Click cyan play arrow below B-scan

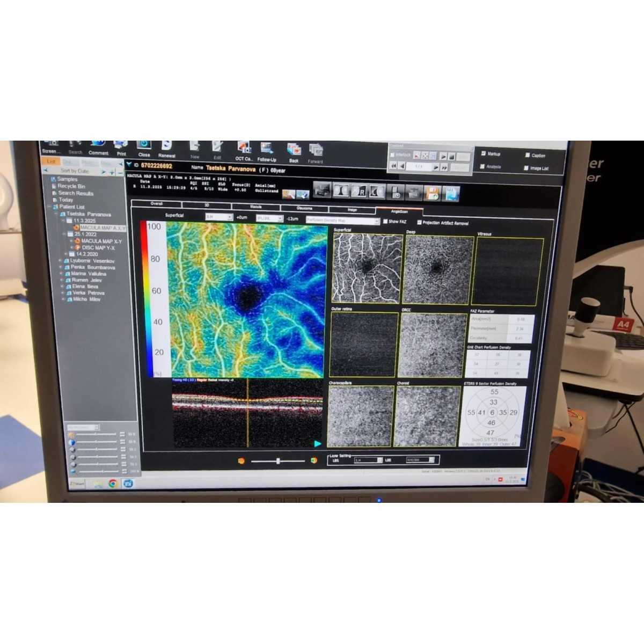tap(318, 444)
